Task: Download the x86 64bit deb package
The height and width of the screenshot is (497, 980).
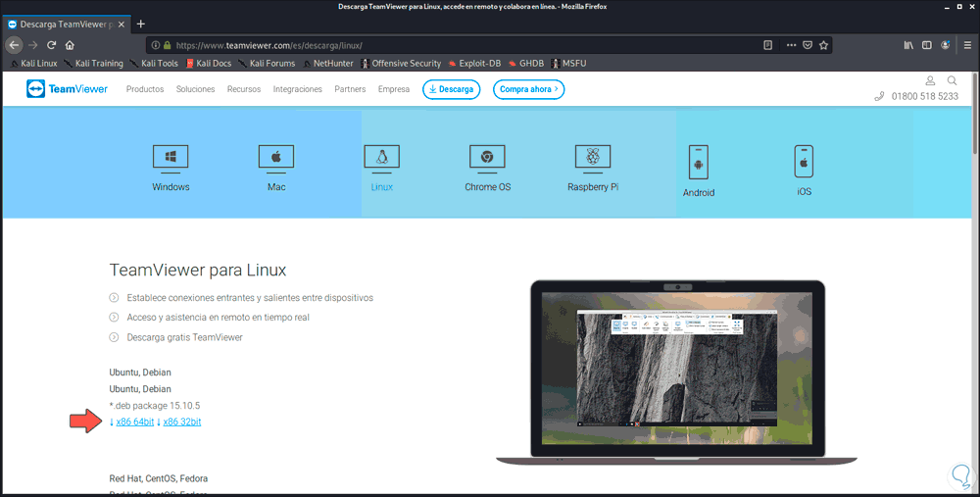Action: (x=135, y=422)
